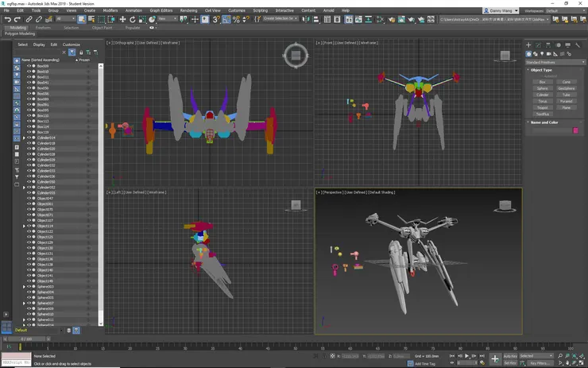Open the Rendering menu
Screen dimensions: 588x368
[188, 10]
